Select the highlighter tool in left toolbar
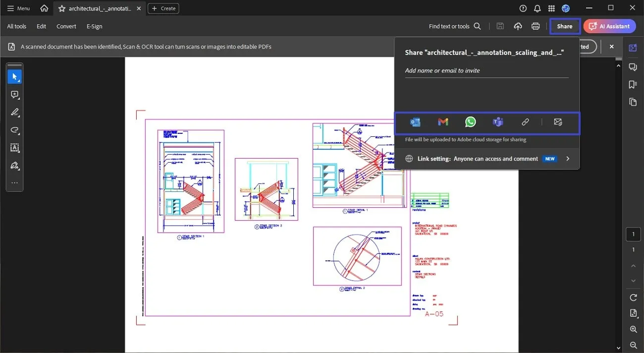Viewport: 644px width, 353px height. 14,112
